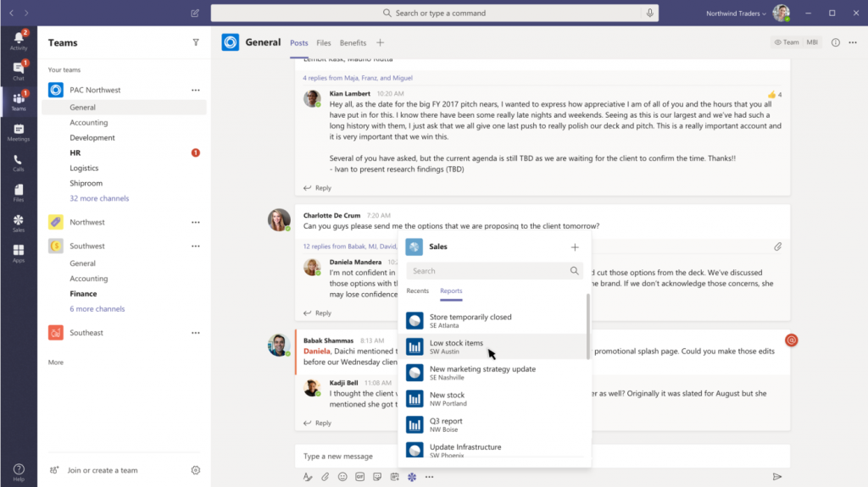Image resolution: width=868 pixels, height=487 pixels.
Task: Select the Recents tab in Sales popup
Action: (418, 291)
